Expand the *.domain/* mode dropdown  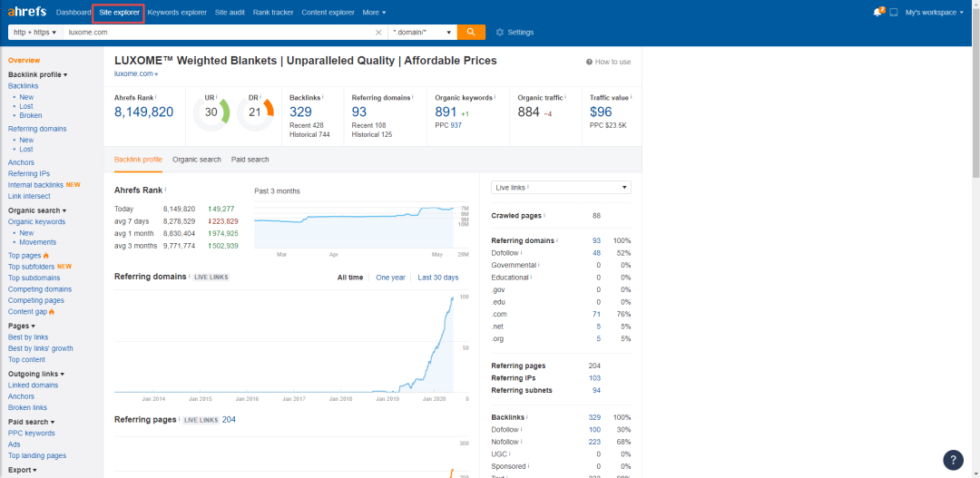click(x=422, y=32)
